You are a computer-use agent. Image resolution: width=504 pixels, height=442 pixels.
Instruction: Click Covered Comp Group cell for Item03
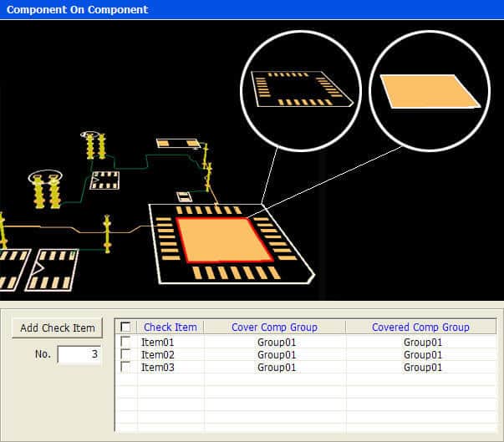pyautogui.click(x=423, y=367)
